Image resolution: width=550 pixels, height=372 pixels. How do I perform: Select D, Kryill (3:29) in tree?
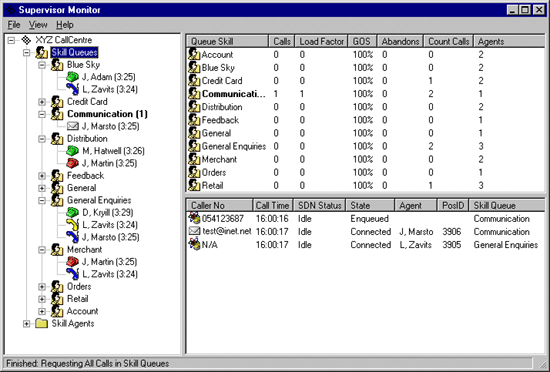pyautogui.click(x=108, y=212)
